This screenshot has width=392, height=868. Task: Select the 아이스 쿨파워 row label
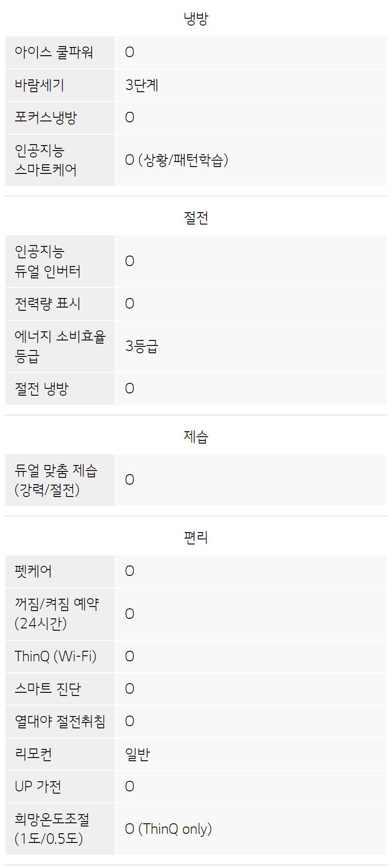pyautogui.click(x=54, y=52)
